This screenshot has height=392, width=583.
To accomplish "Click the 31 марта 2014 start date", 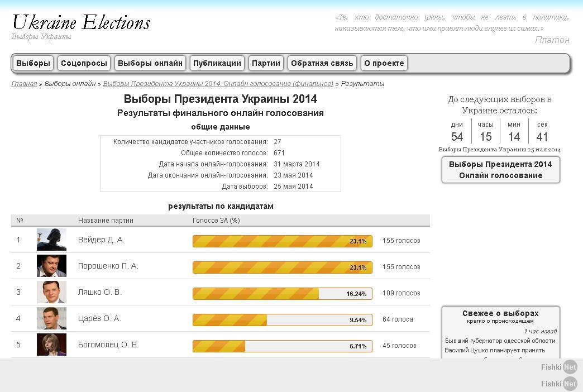I will click(x=297, y=164).
